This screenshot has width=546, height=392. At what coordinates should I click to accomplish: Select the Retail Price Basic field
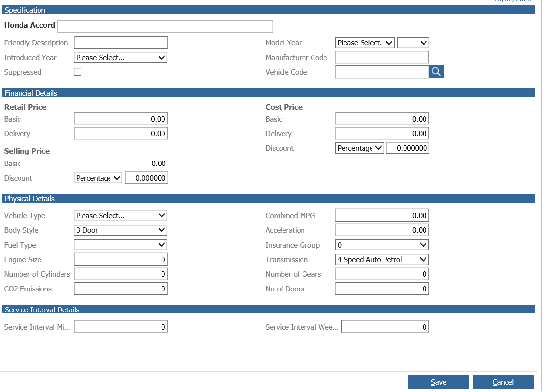click(x=121, y=119)
